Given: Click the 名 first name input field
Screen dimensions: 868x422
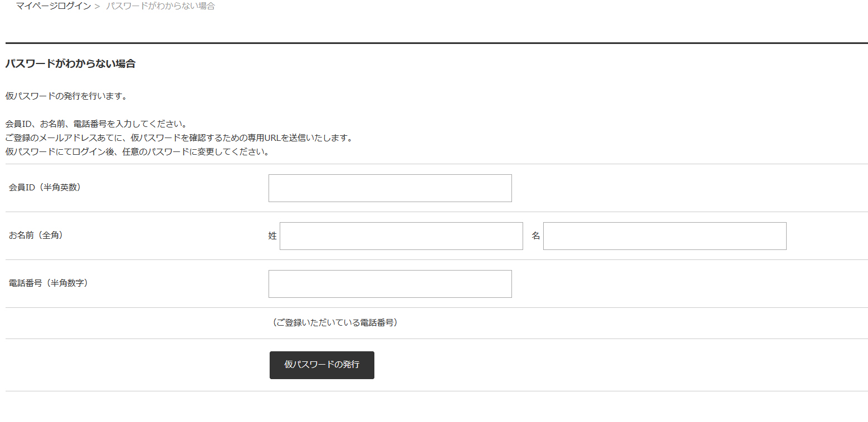Looking at the screenshot, I should 665,236.
